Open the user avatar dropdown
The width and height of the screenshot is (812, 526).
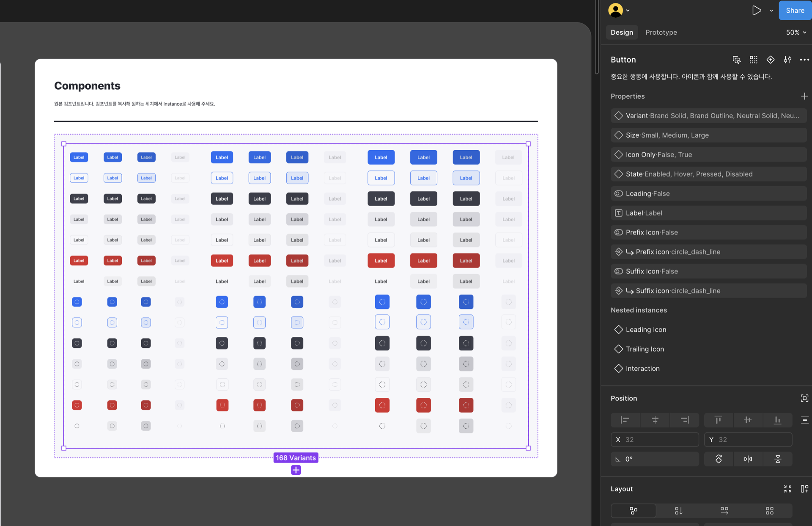619,11
